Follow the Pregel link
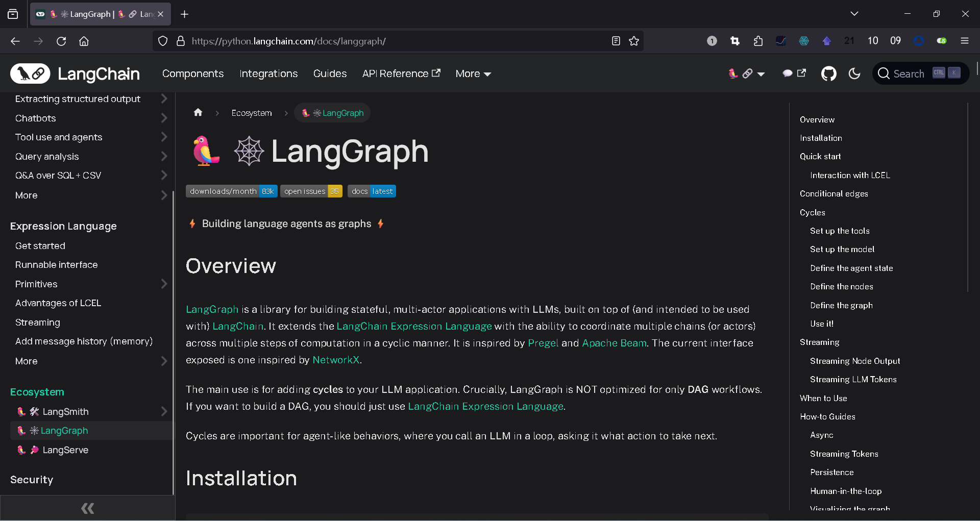This screenshot has width=980, height=521. point(543,343)
